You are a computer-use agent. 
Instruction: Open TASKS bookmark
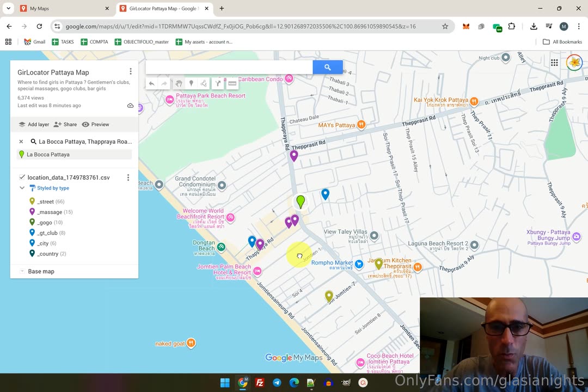(x=63, y=42)
